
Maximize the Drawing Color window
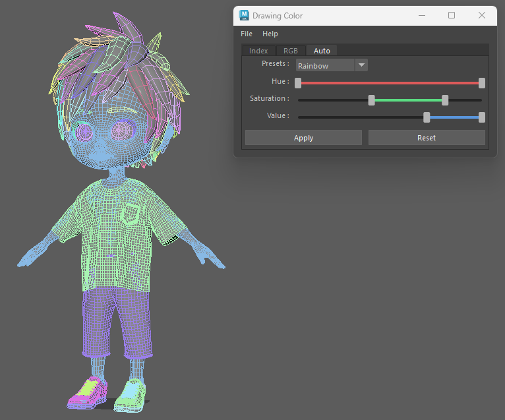(452, 15)
